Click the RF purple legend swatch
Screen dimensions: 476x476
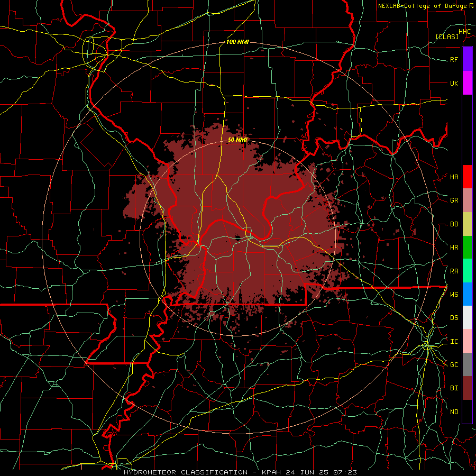click(x=467, y=59)
